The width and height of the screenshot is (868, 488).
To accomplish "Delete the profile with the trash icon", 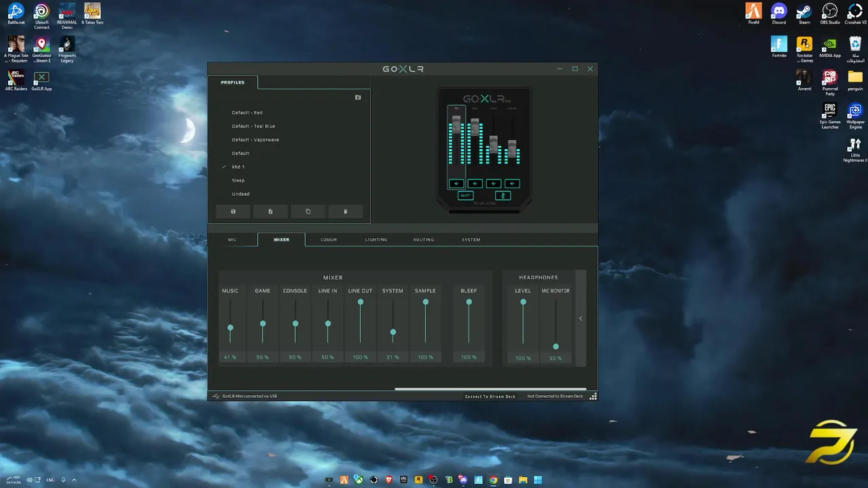I will point(345,211).
